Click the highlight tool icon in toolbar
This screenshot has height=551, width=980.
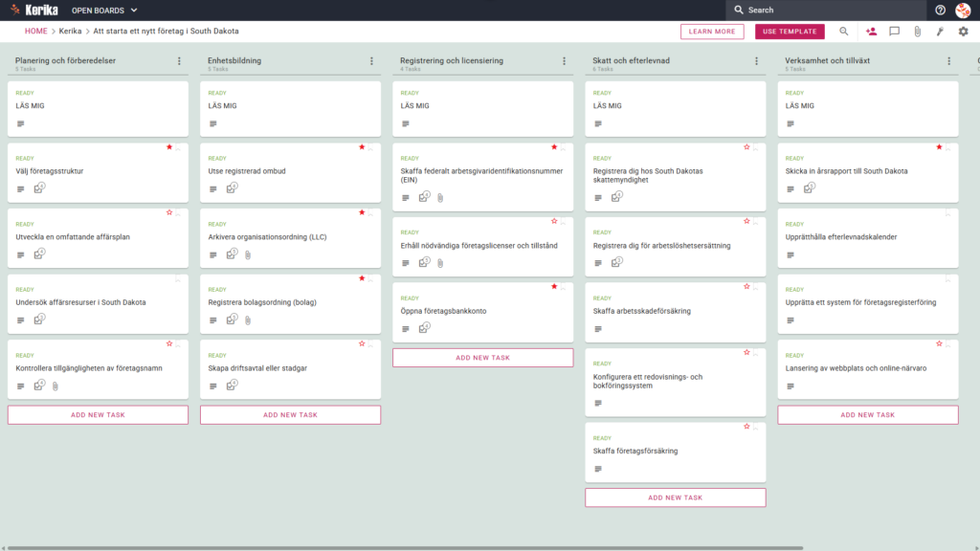[940, 32]
